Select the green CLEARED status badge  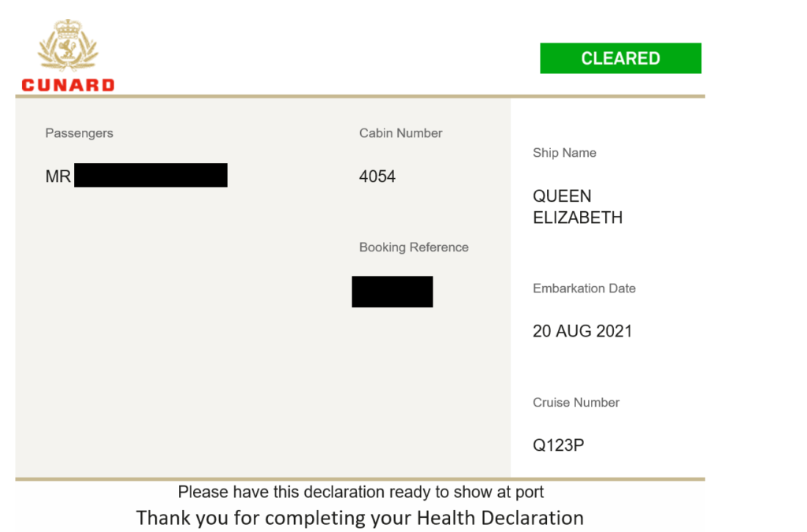coord(620,58)
